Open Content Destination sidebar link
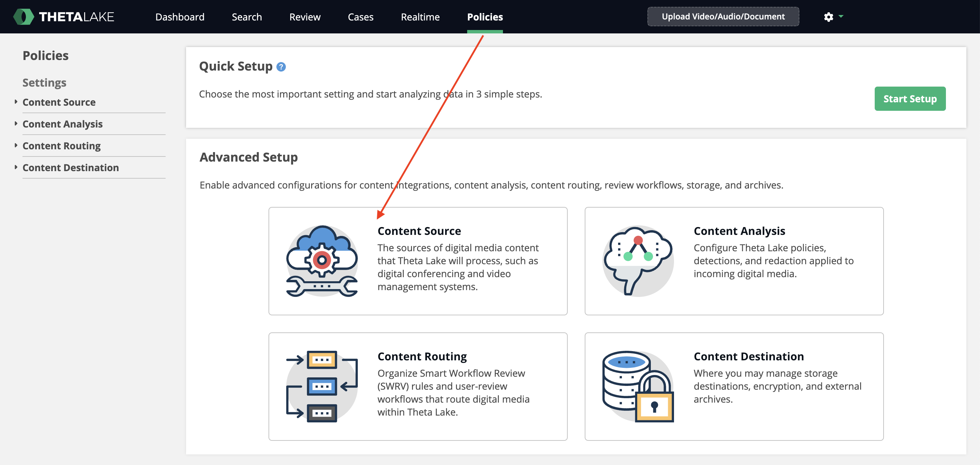 pyautogui.click(x=71, y=167)
